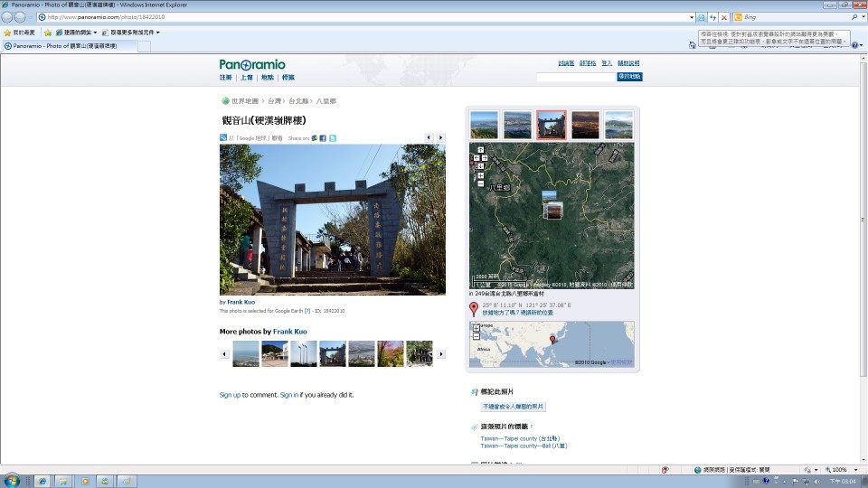The height and width of the screenshot is (488, 868).
Task: Click the Twitter share icon
Action: 333,138
